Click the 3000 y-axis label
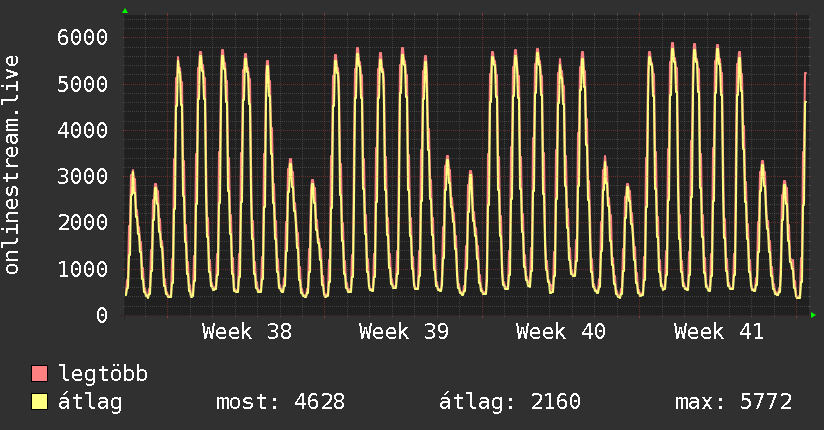824x430 pixels. click(83, 176)
